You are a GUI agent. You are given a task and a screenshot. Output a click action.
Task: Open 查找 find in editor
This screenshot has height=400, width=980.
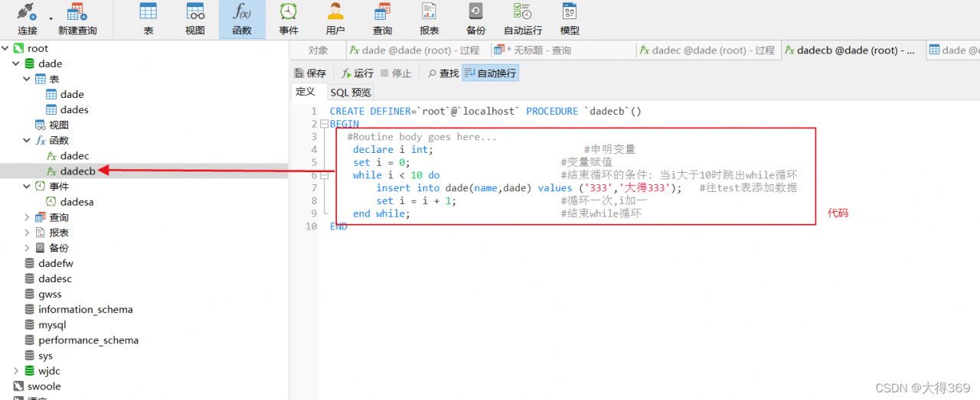[443, 73]
